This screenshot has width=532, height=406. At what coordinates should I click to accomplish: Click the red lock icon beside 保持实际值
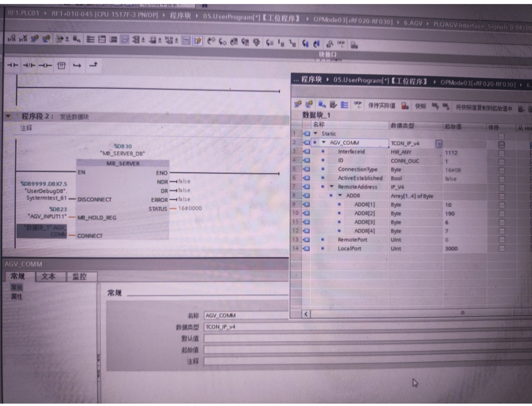[405, 106]
